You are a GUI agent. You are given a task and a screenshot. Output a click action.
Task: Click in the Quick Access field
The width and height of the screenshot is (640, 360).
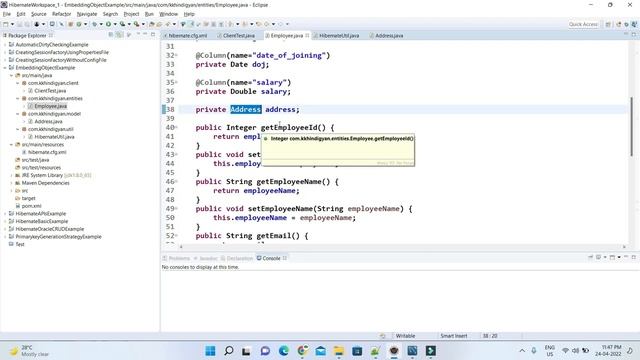(583, 24)
